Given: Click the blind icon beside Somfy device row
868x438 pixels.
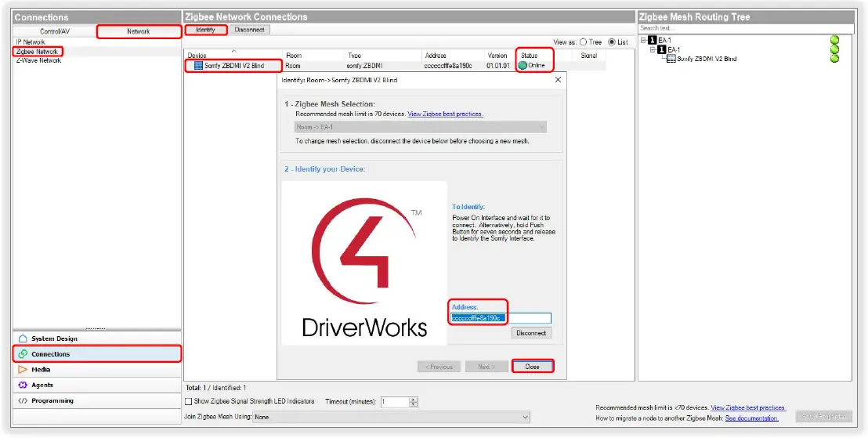Looking at the screenshot, I should 198,65.
